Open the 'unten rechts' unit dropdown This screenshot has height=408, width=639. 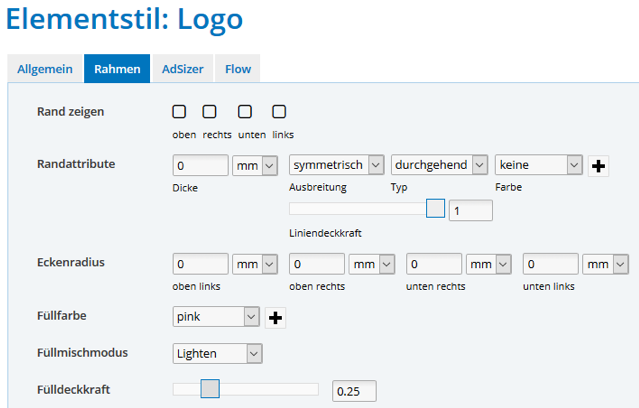point(489,264)
